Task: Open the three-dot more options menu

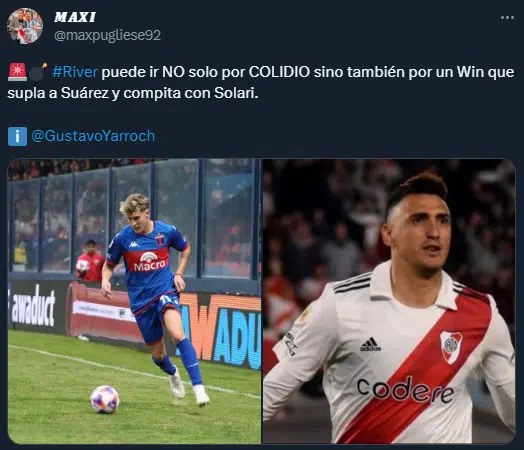Action: pos(507,18)
